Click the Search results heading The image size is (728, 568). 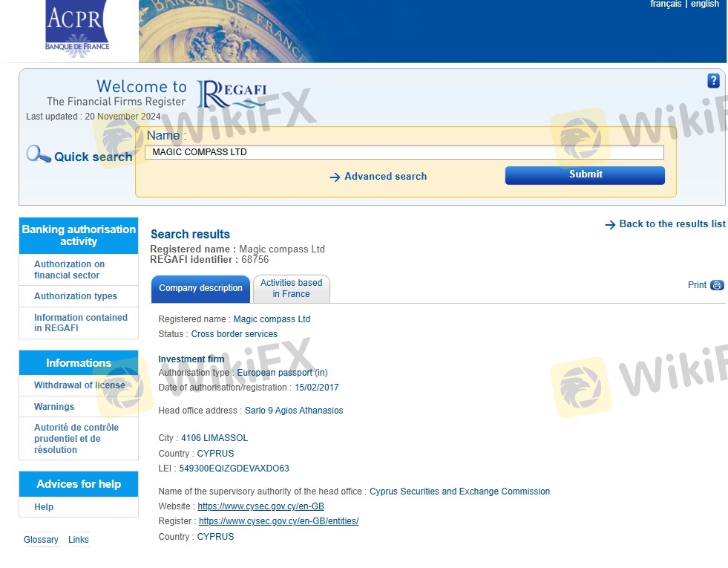(190, 234)
